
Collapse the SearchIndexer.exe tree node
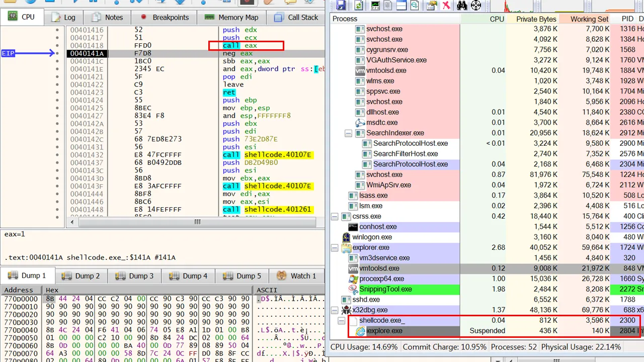pos(348,133)
